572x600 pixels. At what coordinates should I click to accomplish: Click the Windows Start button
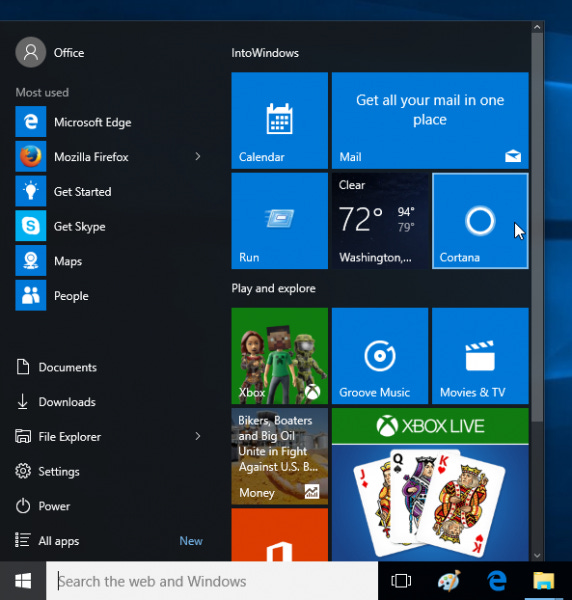coord(23,581)
